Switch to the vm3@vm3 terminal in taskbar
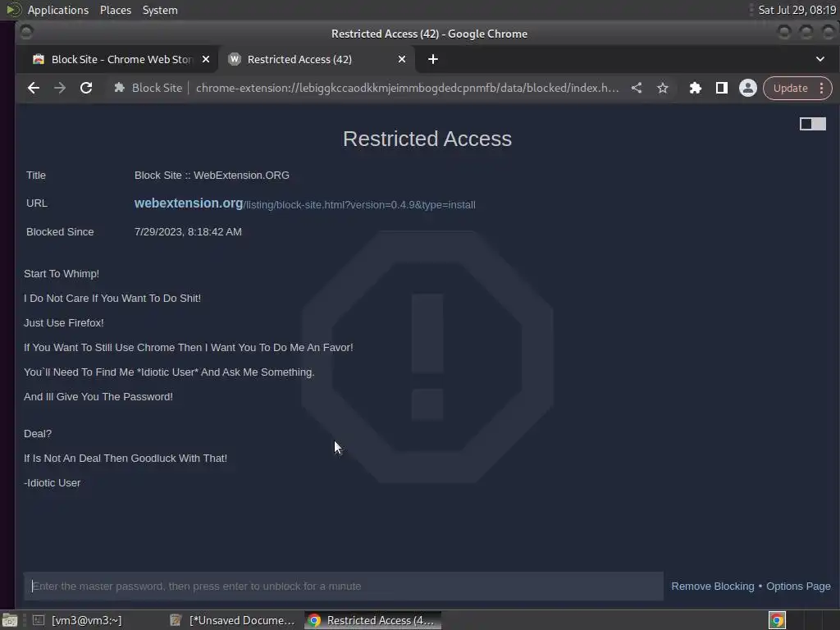840x630 pixels. pyautogui.click(x=78, y=620)
